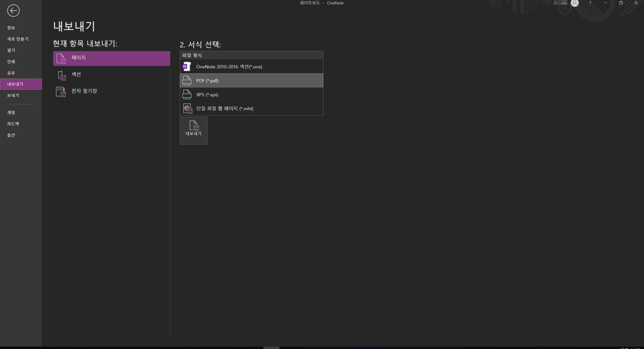The height and width of the screenshot is (349, 644).
Task: Select 섹션 as the export item
Action: [x=112, y=75]
